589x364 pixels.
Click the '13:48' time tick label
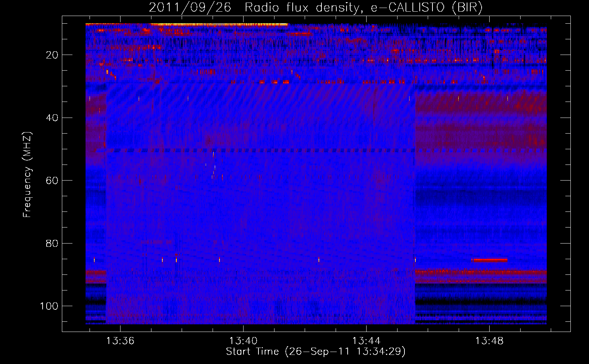pos(489,341)
